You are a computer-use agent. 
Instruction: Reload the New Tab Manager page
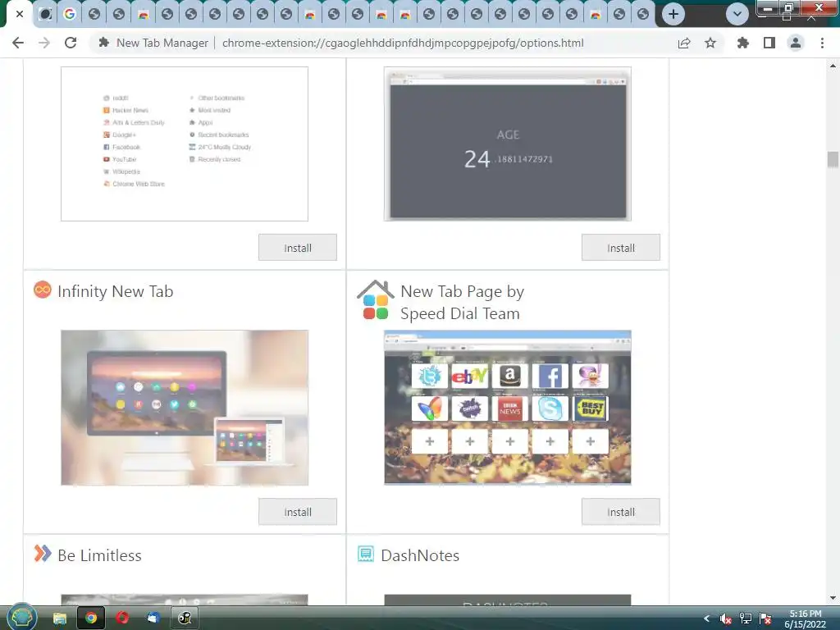pos(71,43)
